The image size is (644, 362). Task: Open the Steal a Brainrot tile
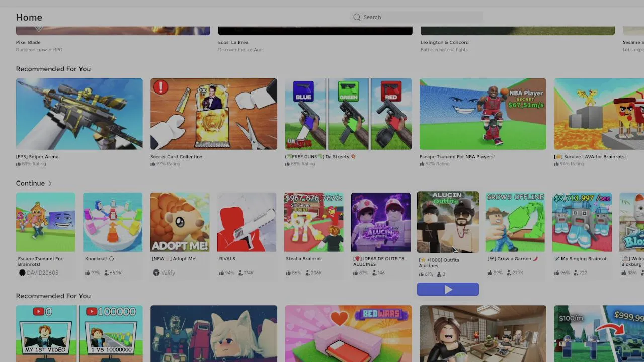(314, 222)
